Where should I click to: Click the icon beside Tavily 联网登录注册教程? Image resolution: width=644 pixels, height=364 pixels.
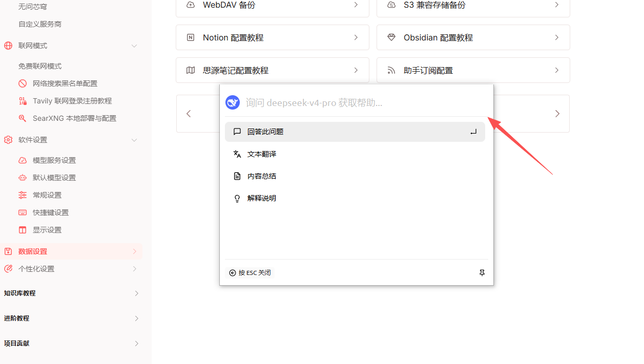(23, 101)
